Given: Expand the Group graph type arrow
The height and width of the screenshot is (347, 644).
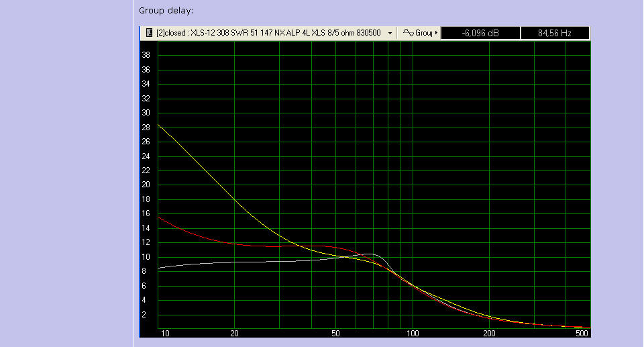Looking at the screenshot, I should pyautogui.click(x=436, y=32).
